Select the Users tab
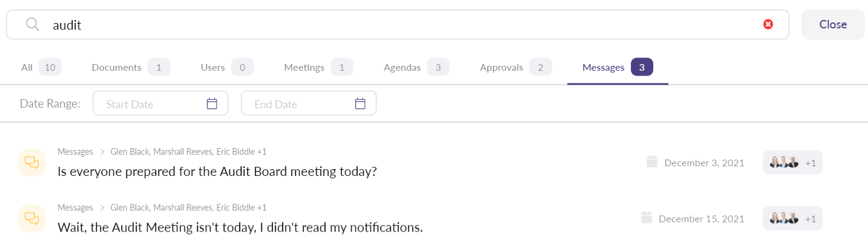Image resolution: width=868 pixels, height=240 pixels. 227,68
